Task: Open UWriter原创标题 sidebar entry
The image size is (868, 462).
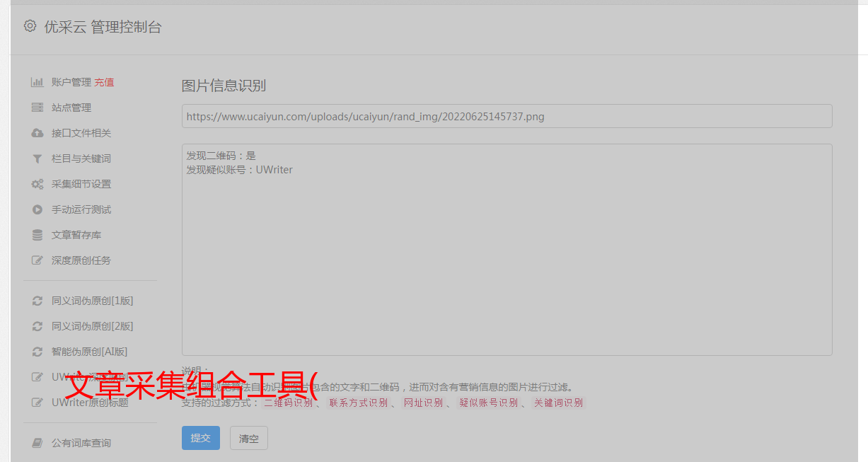Action: pyautogui.click(x=90, y=403)
